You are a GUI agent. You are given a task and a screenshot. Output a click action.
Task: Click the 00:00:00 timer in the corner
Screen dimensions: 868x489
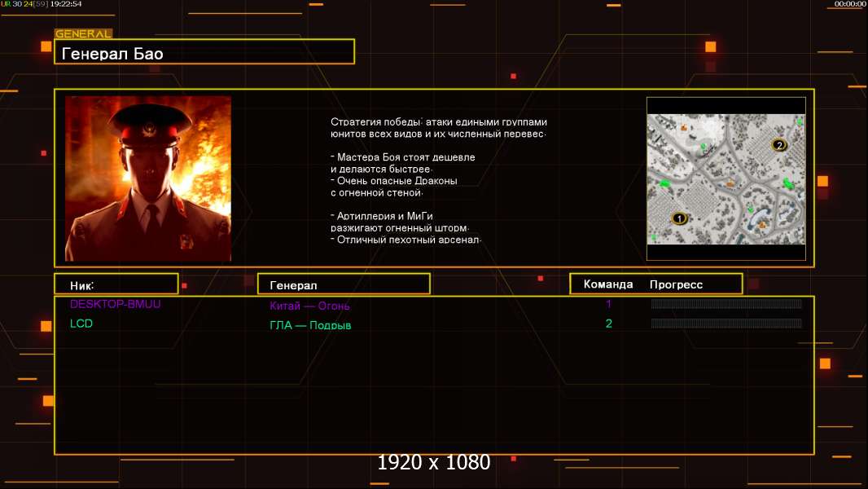pyautogui.click(x=850, y=4)
